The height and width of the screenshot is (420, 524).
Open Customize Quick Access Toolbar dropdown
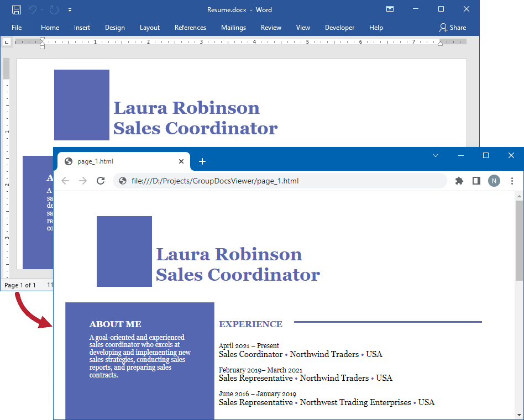[70, 10]
